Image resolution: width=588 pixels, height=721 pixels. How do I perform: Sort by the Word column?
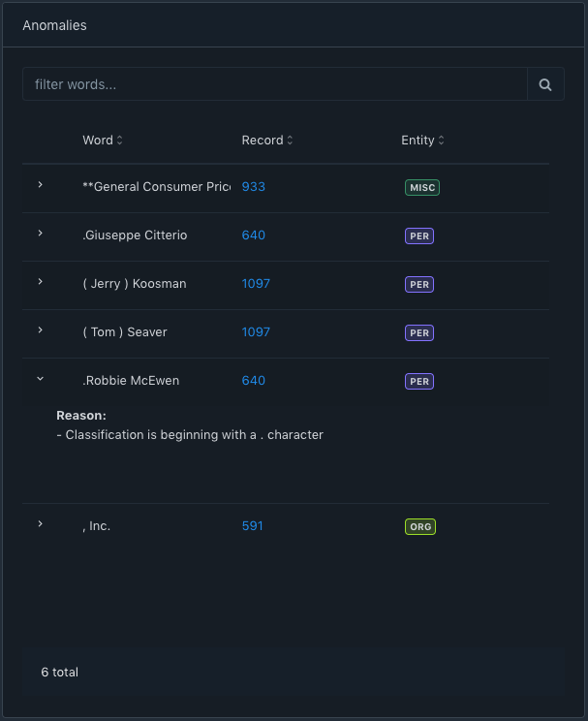point(103,141)
